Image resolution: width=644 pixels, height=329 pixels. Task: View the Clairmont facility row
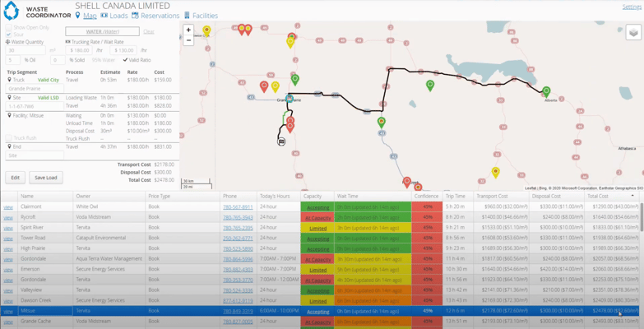(8, 206)
